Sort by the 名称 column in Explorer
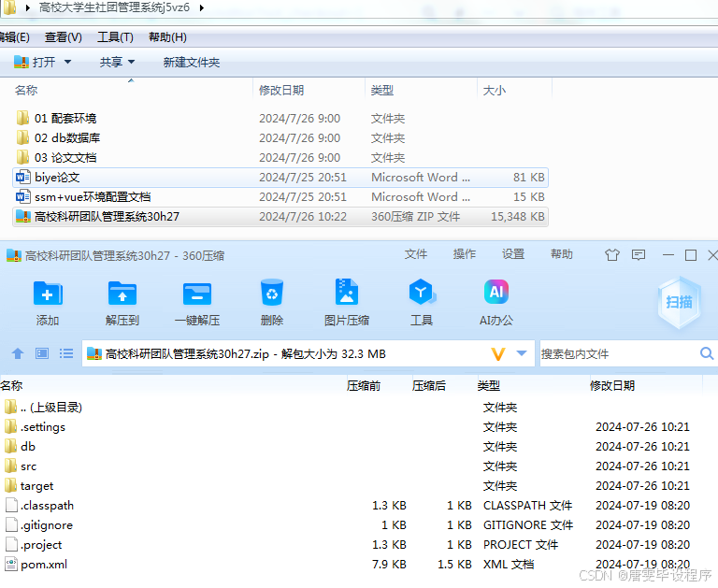 pyautogui.click(x=26, y=91)
